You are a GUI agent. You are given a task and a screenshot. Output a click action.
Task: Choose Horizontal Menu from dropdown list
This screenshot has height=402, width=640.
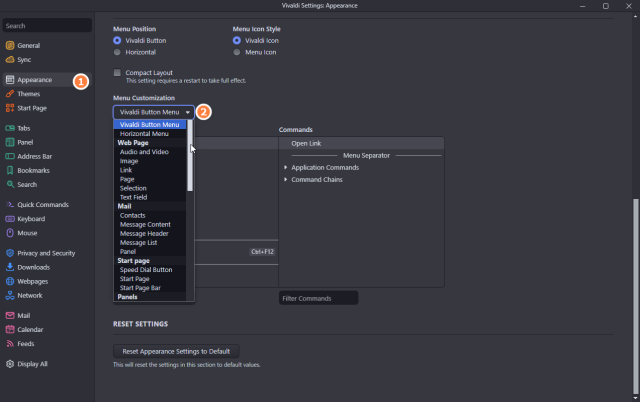click(144, 134)
